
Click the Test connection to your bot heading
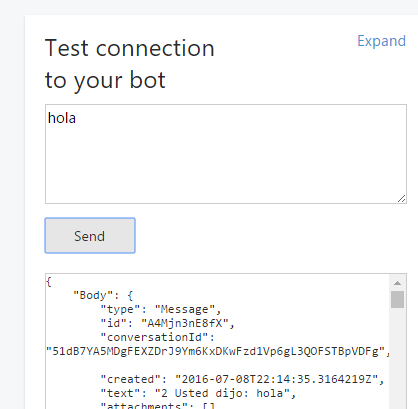[x=130, y=63]
